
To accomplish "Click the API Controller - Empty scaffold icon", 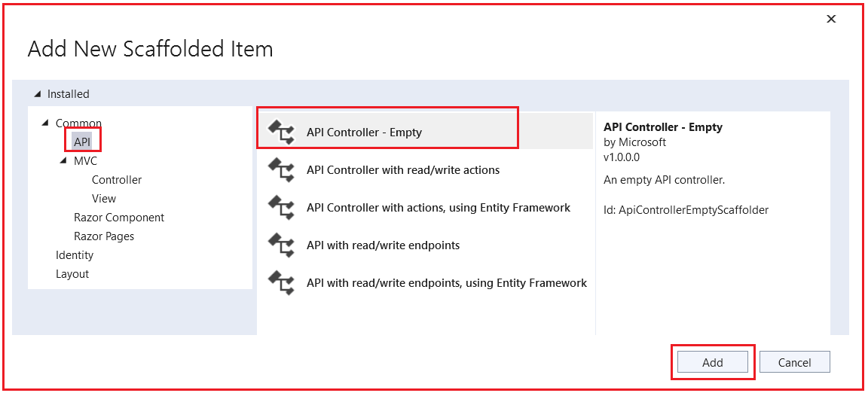I will pyautogui.click(x=281, y=132).
